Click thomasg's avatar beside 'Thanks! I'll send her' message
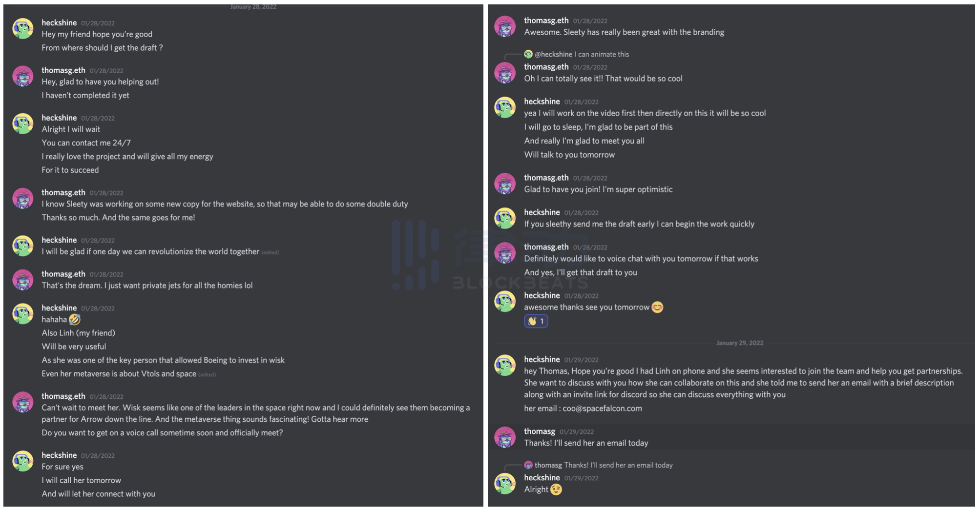 [505, 437]
